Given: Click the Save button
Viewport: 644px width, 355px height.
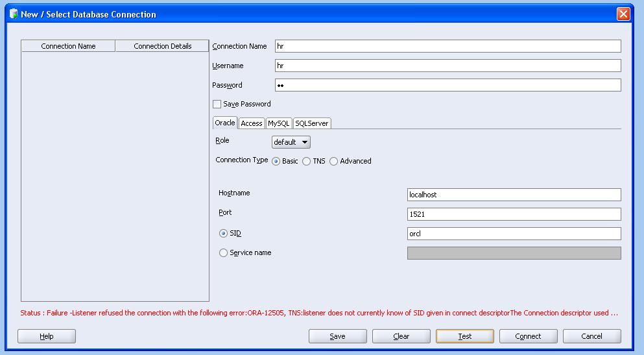Looking at the screenshot, I should 338,336.
